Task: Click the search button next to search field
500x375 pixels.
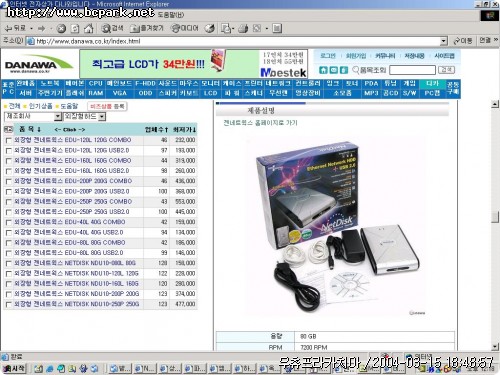Action: pyautogui.click(x=446, y=70)
